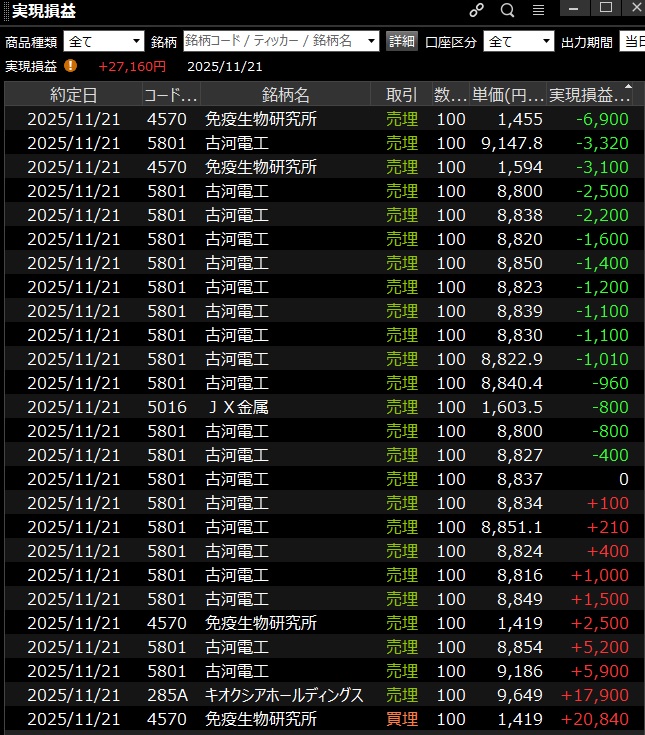
Task: Select the ＪＸ金属 row
Action: tap(236, 407)
